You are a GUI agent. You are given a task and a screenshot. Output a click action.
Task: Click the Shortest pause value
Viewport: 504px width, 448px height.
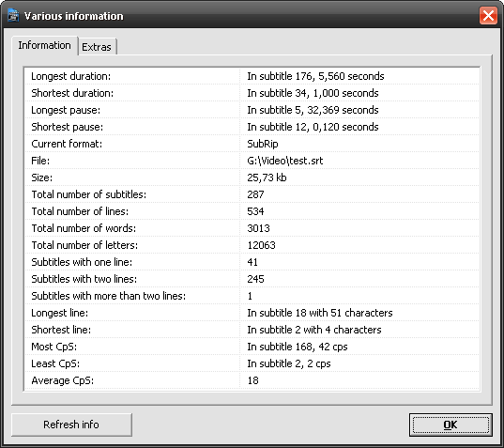coord(313,127)
